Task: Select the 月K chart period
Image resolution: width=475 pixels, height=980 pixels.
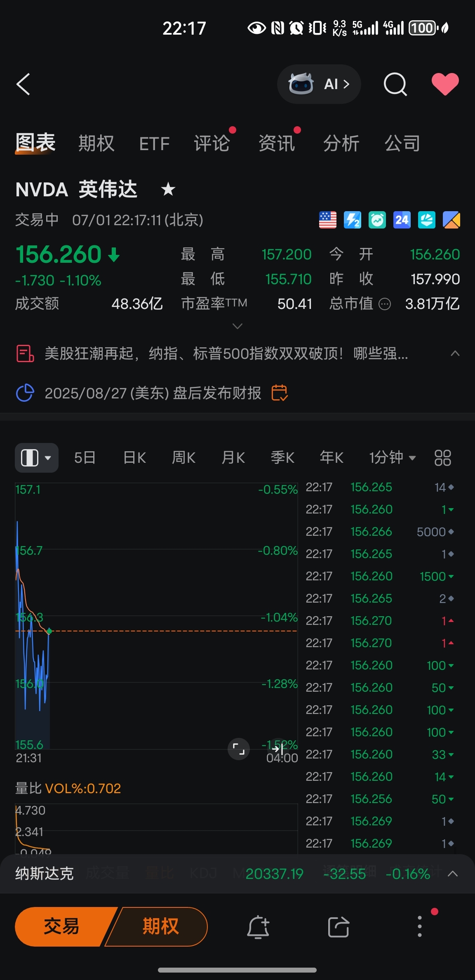Action: (233, 458)
